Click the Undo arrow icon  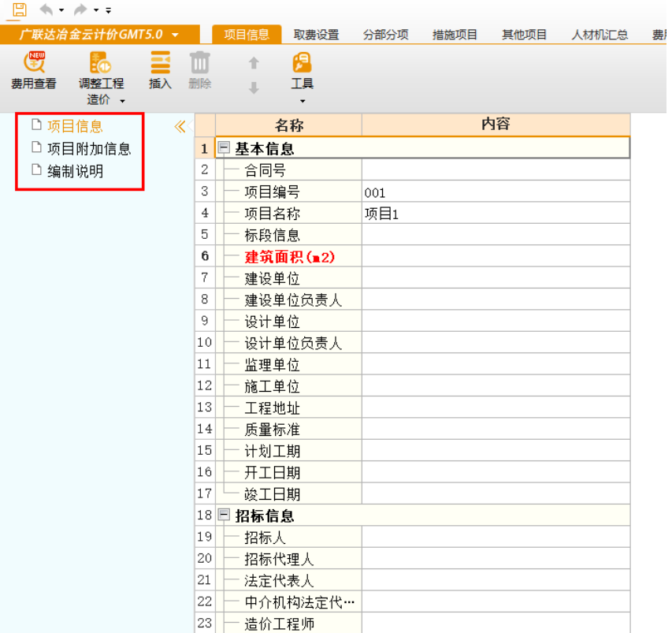click(46, 9)
